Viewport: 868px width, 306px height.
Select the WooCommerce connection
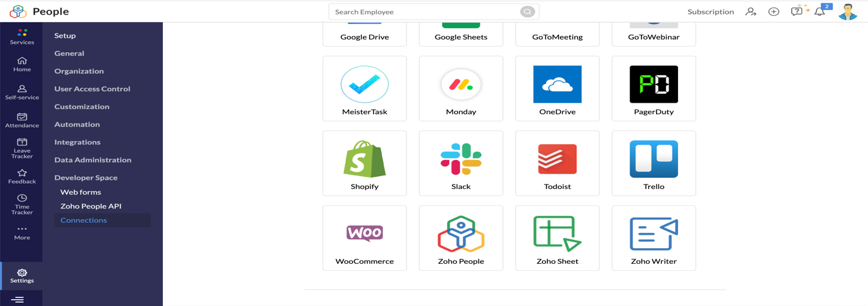pyautogui.click(x=365, y=238)
